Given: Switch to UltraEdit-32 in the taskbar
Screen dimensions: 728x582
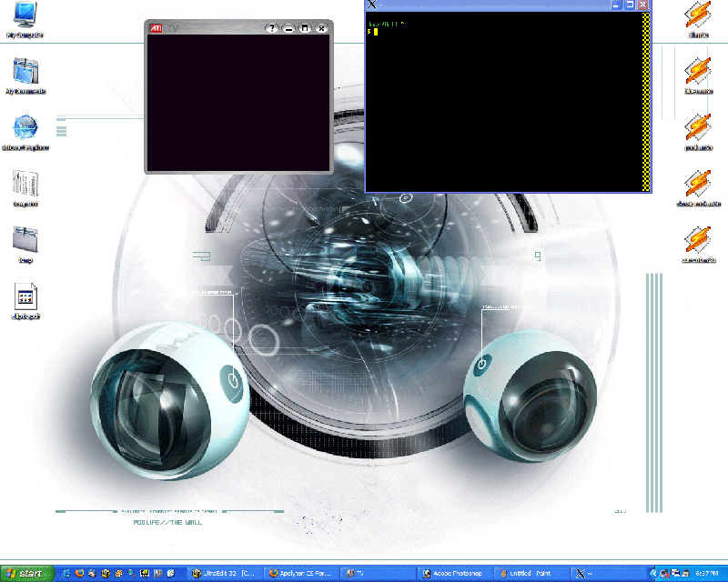Looking at the screenshot, I should (x=225, y=573).
